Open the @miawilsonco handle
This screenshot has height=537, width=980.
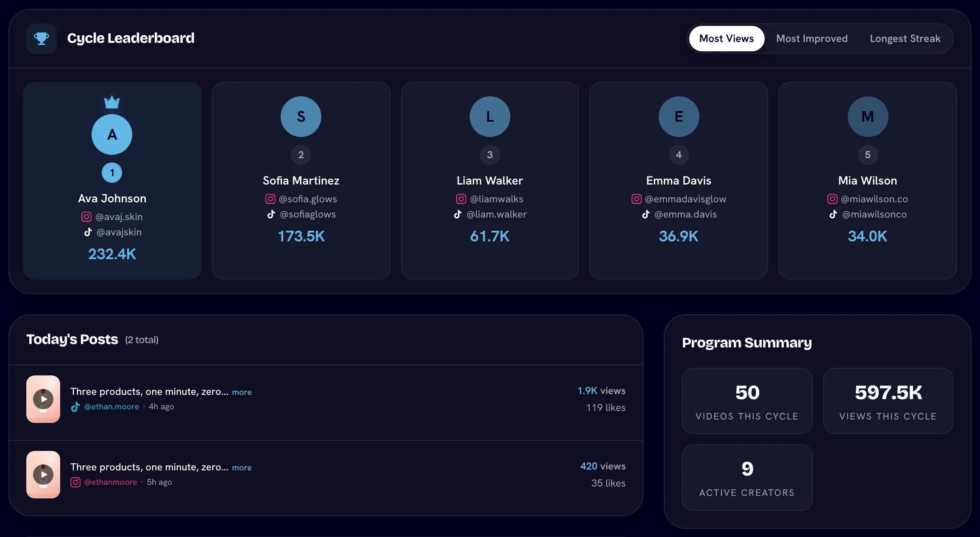click(x=874, y=214)
